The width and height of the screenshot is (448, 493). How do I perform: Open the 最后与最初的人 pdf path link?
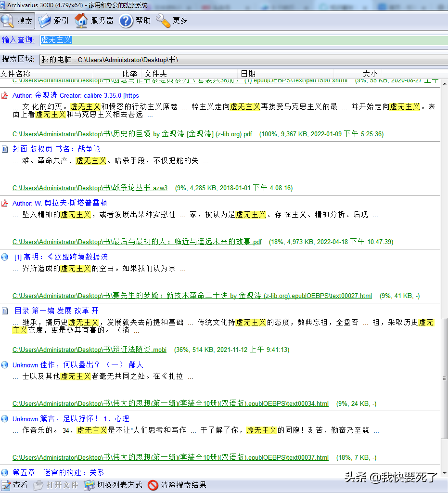pos(137,242)
